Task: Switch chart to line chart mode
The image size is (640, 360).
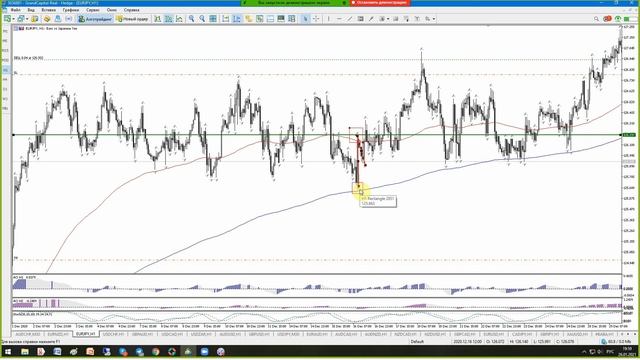Action: (179, 19)
